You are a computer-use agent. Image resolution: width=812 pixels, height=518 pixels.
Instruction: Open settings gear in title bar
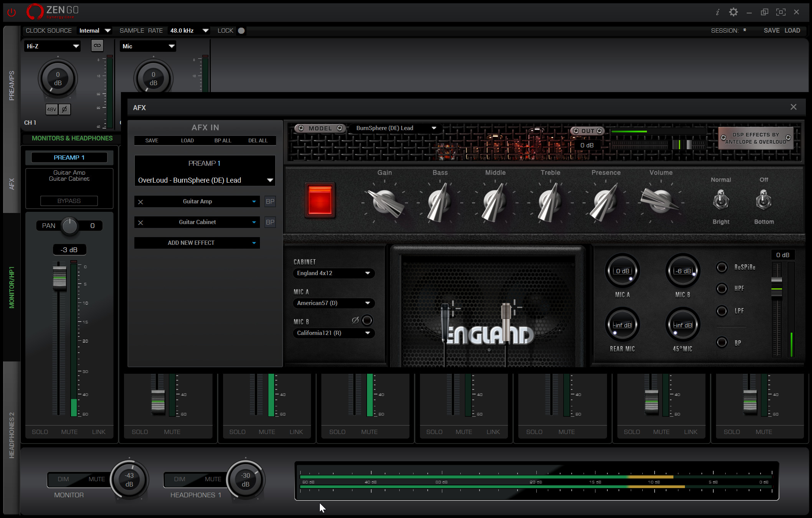pos(733,12)
